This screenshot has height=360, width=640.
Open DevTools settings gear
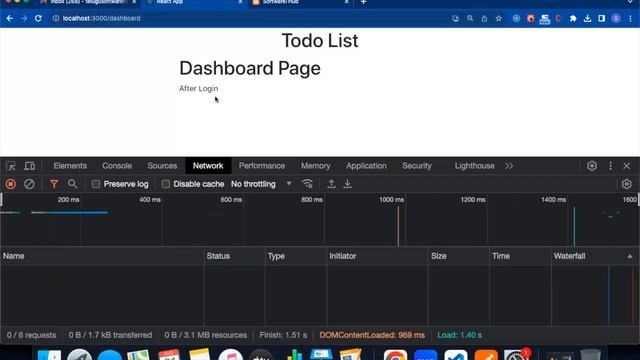(592, 166)
